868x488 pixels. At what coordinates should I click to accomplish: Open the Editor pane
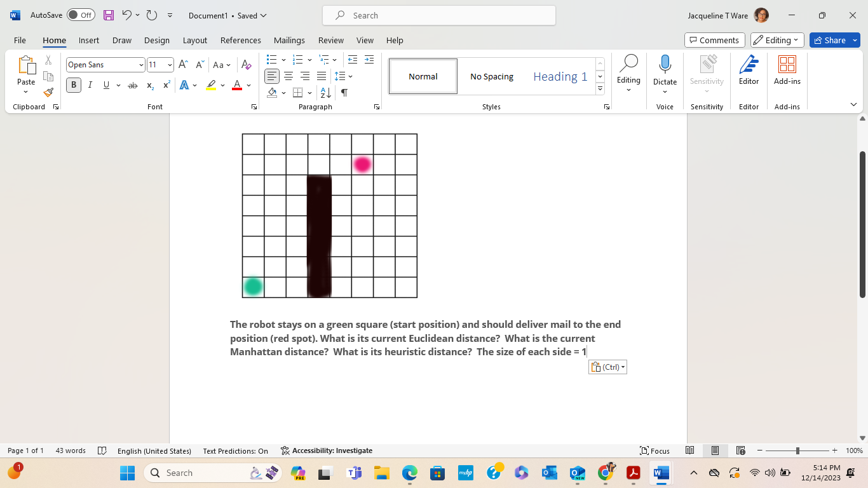tap(749, 68)
